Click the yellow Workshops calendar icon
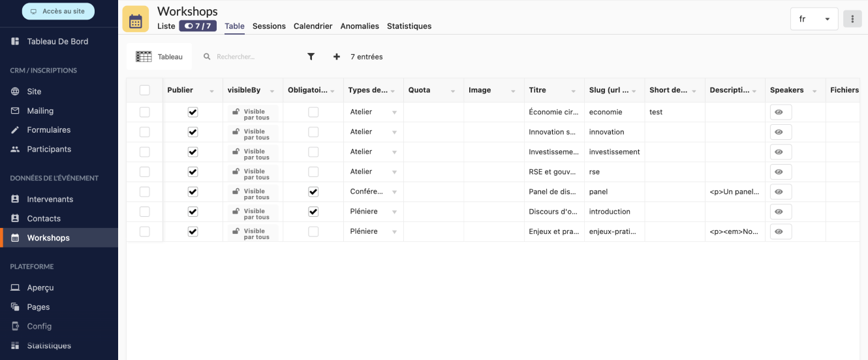 coord(136,20)
